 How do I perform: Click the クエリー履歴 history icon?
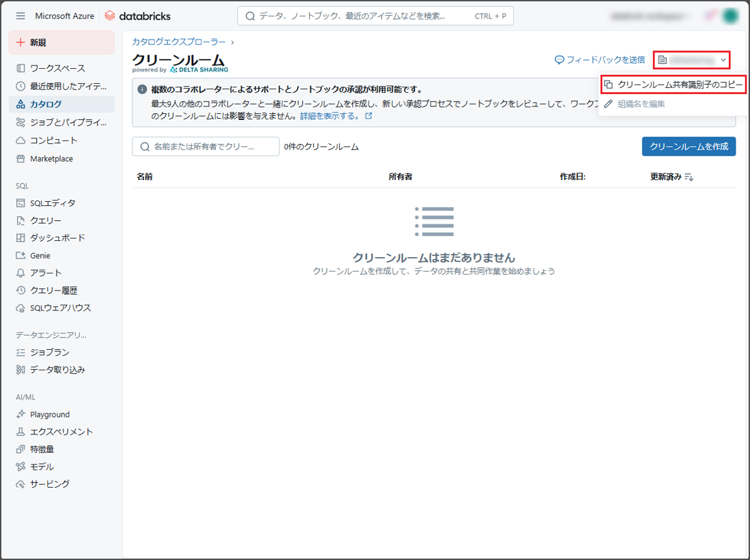[x=20, y=291]
